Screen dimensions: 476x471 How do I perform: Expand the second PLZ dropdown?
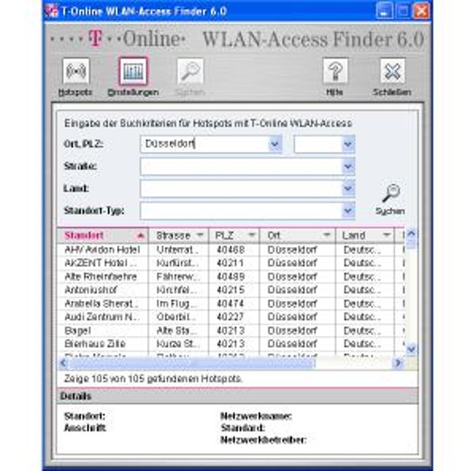click(x=348, y=144)
